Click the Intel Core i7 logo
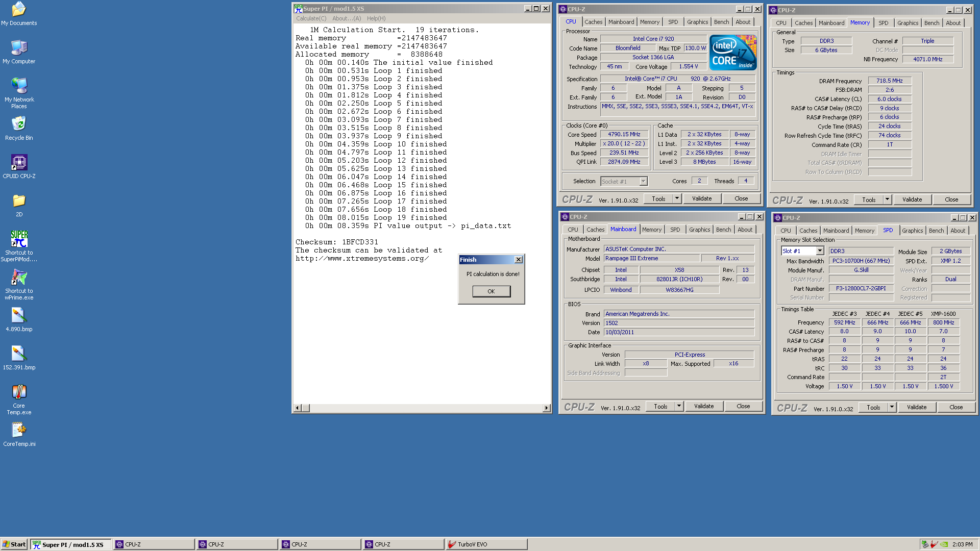The image size is (980, 551). (x=733, y=53)
